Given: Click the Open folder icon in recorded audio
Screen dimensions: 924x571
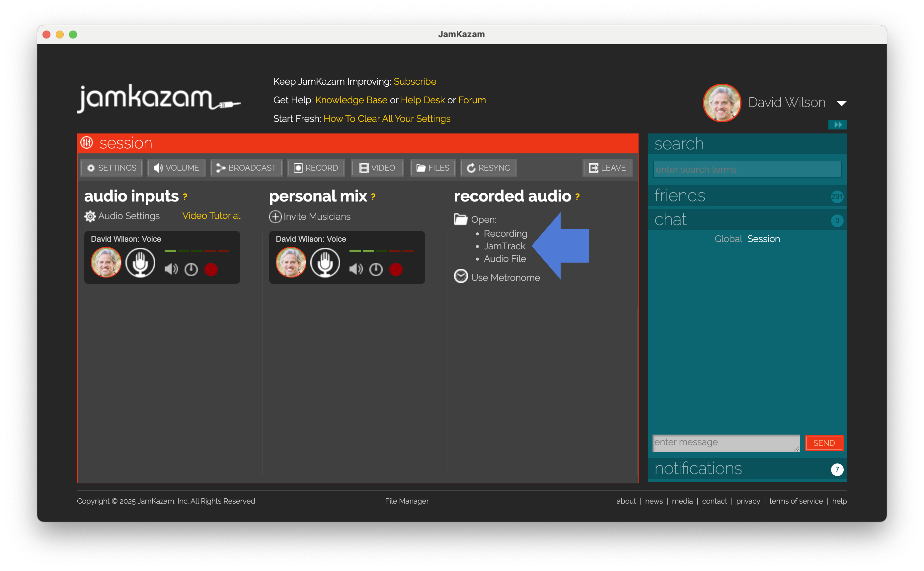Looking at the screenshot, I should tap(460, 219).
